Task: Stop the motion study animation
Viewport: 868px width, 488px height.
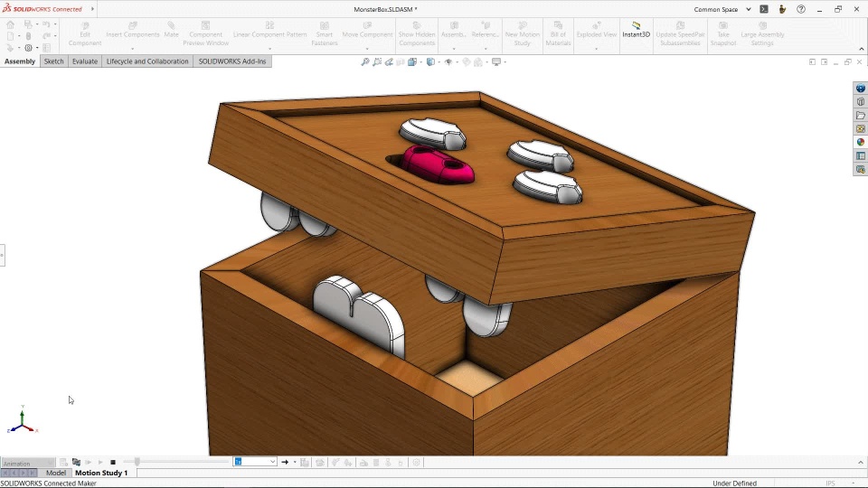Action: point(113,462)
